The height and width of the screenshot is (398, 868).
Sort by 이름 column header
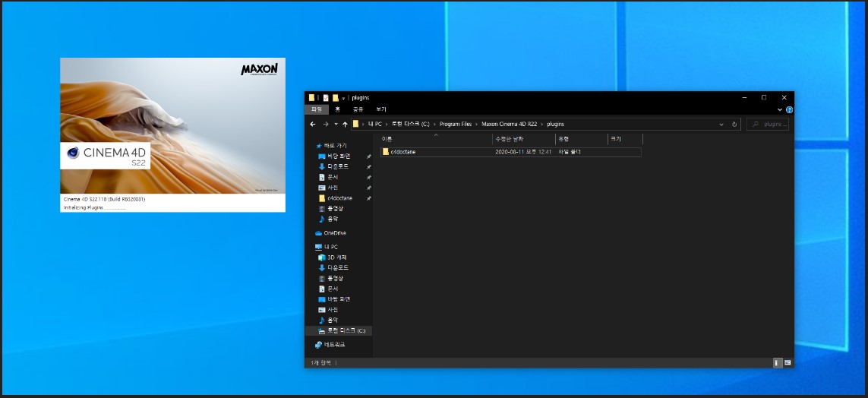[x=436, y=139]
